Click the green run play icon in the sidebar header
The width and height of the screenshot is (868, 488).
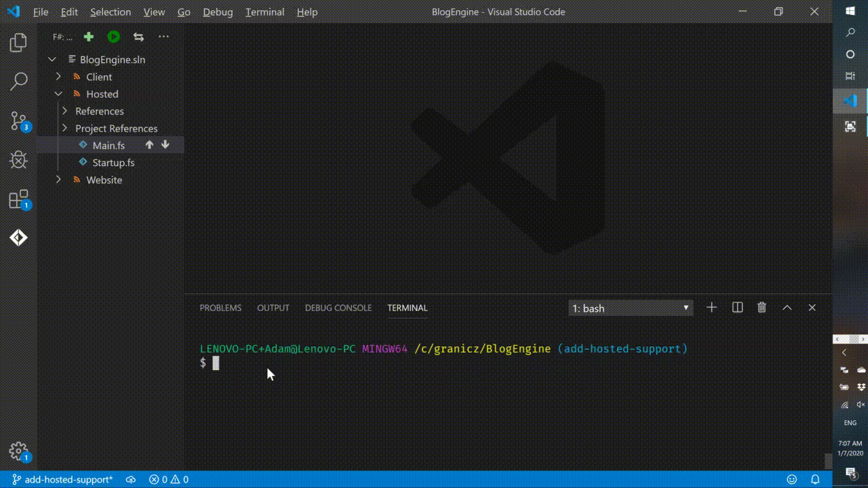113,37
